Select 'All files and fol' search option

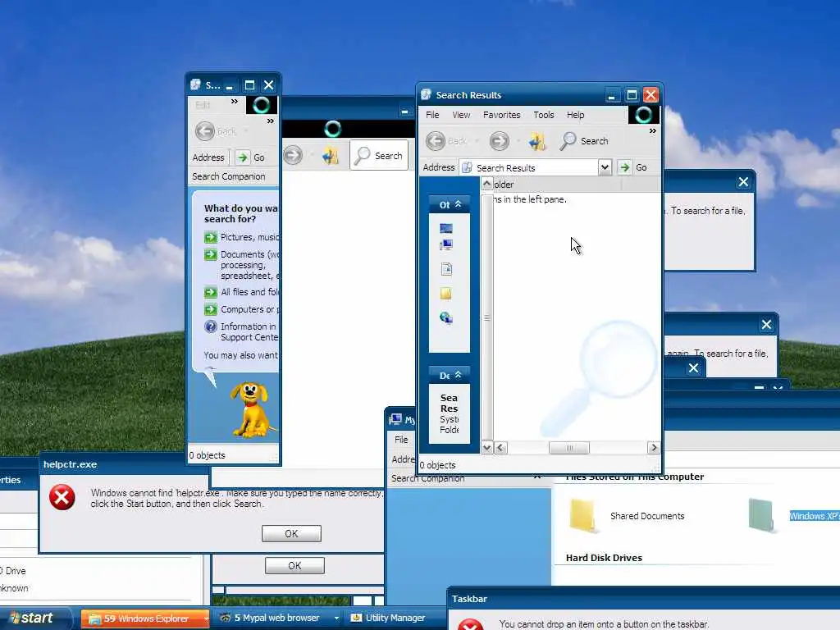coord(249,293)
